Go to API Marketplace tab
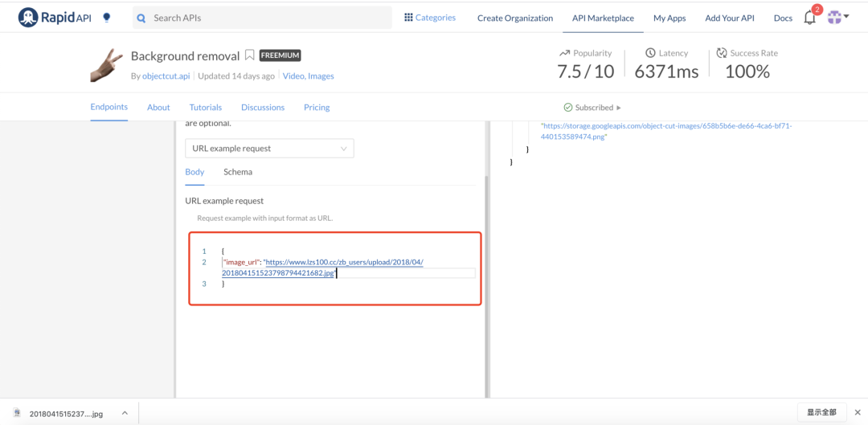Image resolution: width=868 pixels, height=425 pixels. coord(603,18)
